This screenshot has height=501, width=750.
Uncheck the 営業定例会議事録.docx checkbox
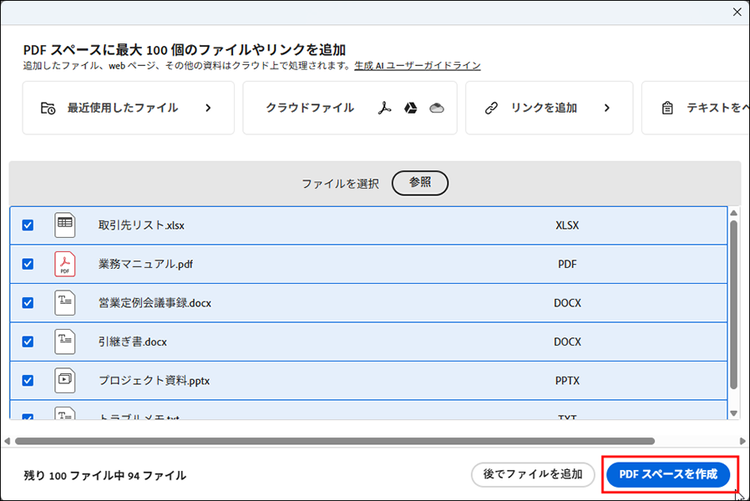28,302
